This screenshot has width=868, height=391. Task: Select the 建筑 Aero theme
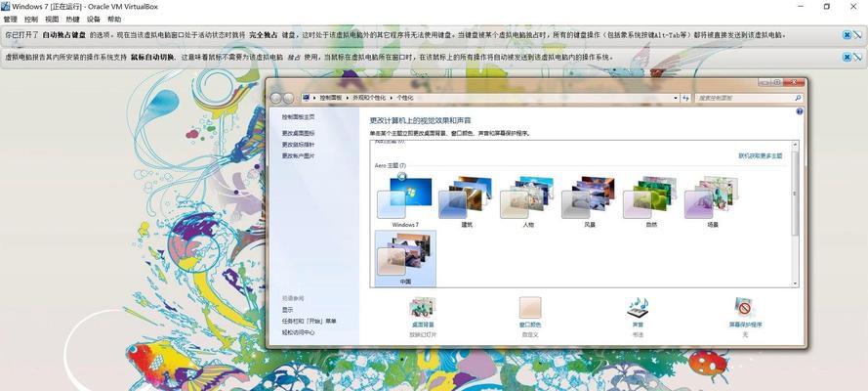tap(466, 199)
